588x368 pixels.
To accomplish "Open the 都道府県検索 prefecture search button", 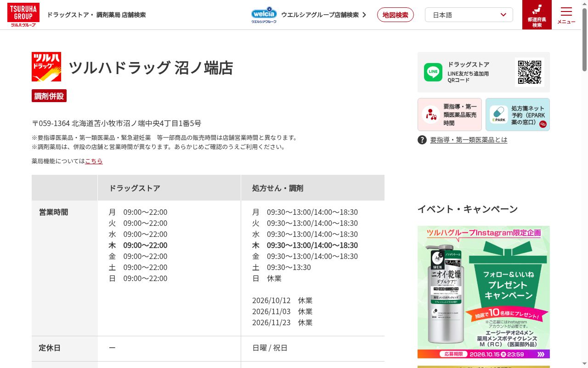I will coord(537,15).
